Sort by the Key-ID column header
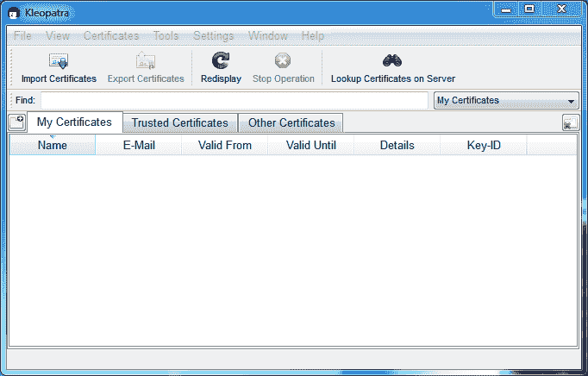The image size is (588, 376). (x=484, y=145)
